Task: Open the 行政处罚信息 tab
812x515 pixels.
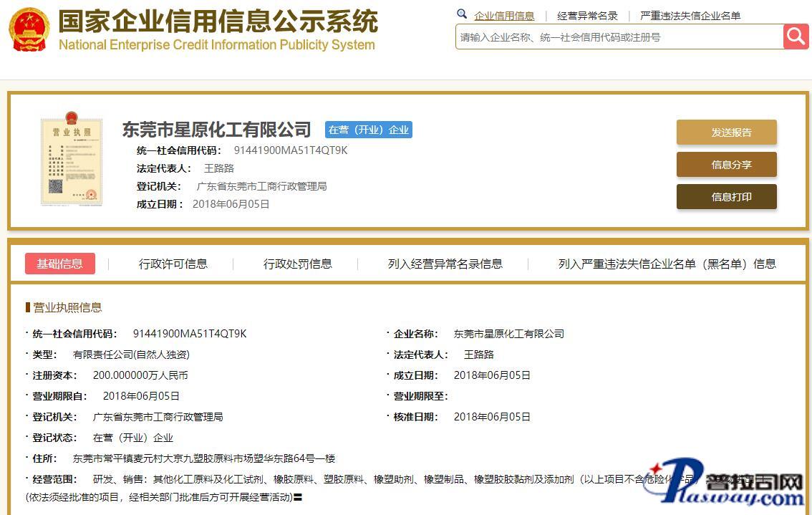Action: pos(298,264)
